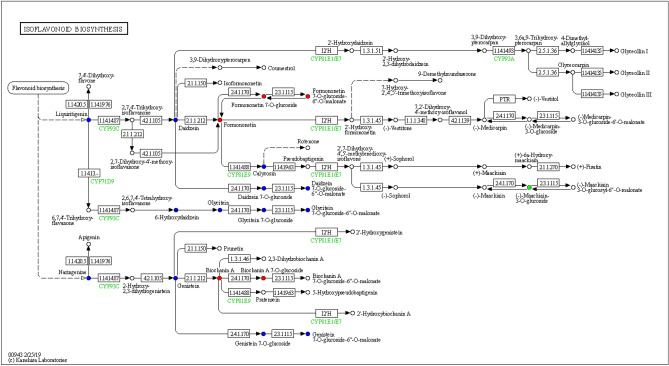Click 1.3.1.45 box before (-)-Sophorol

tap(371, 187)
